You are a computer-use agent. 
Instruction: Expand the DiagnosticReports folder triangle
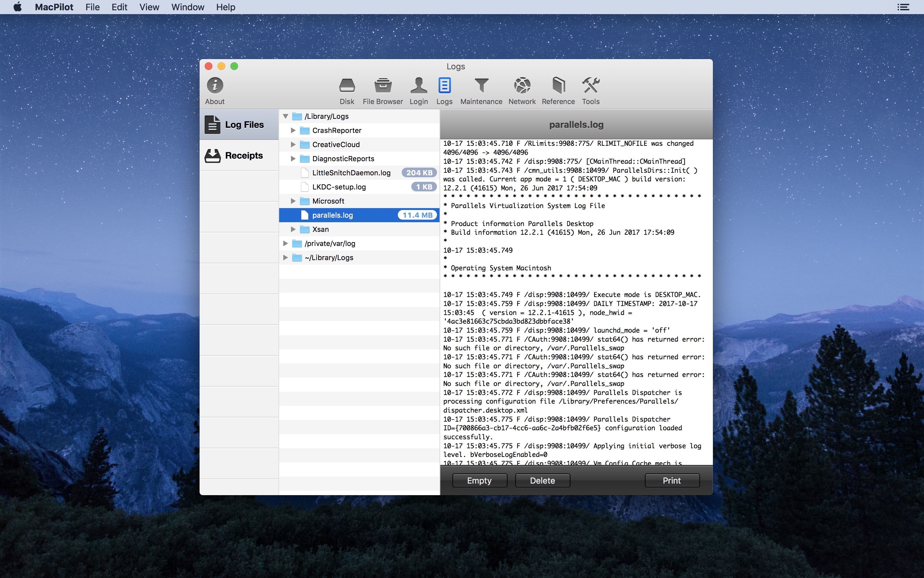(293, 159)
